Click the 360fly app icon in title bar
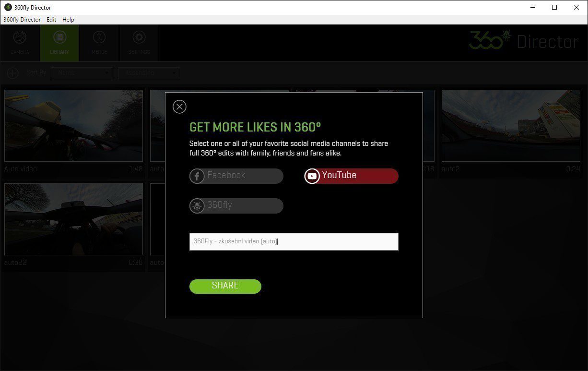Viewport: 588px width, 371px height. click(x=8, y=7)
